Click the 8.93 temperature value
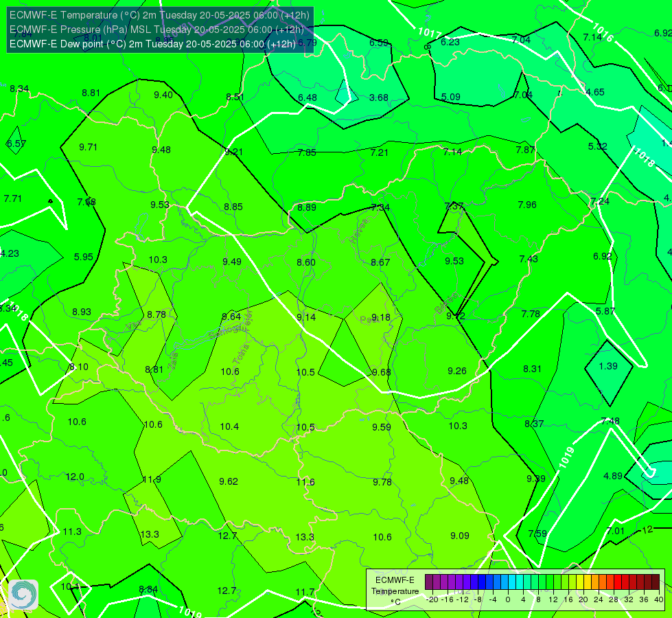This screenshot has width=672, height=618. tap(82, 312)
